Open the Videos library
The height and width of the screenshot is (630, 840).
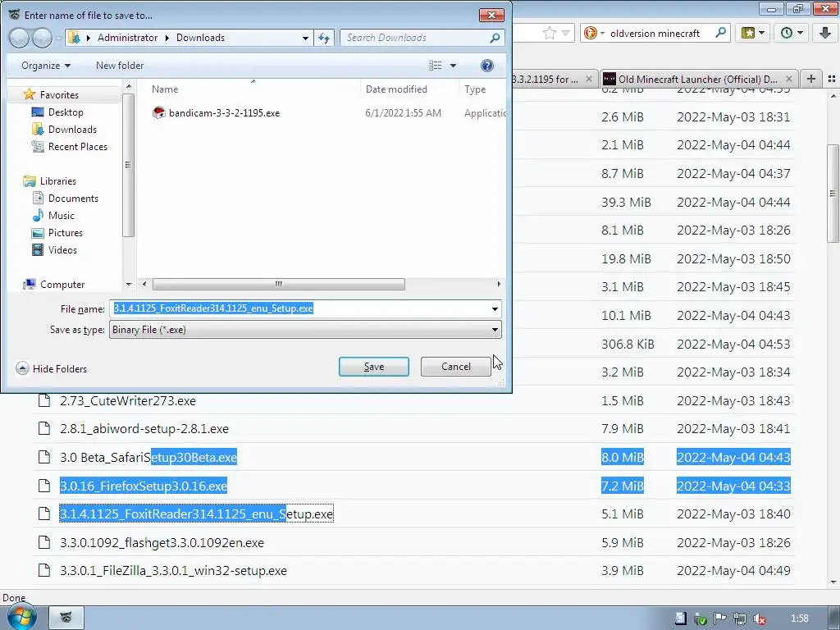click(62, 249)
